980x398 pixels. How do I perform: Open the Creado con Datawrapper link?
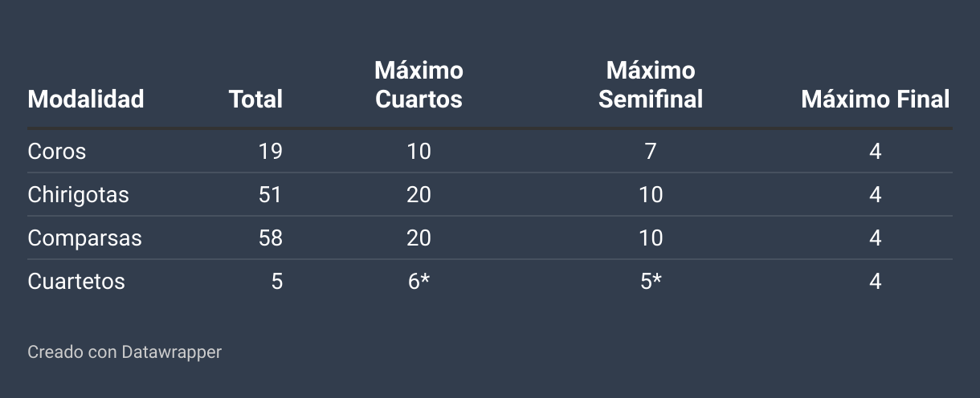coord(125,351)
